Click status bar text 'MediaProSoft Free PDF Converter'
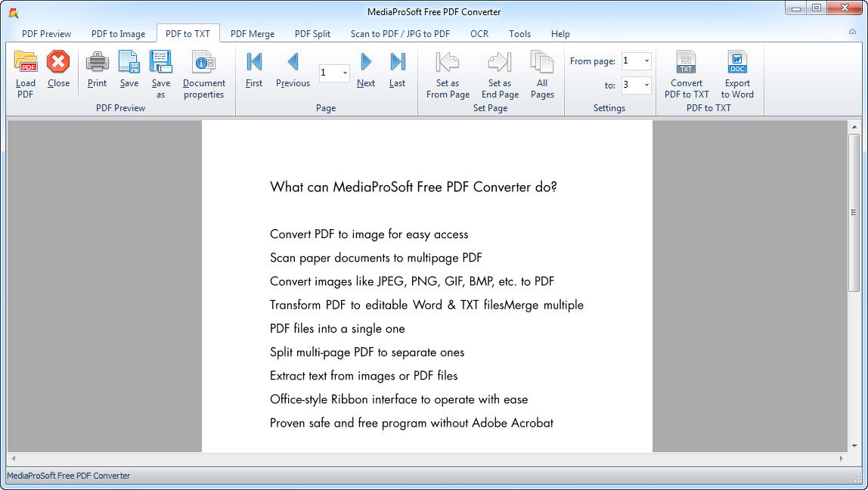The height and width of the screenshot is (490, 868). [69, 476]
